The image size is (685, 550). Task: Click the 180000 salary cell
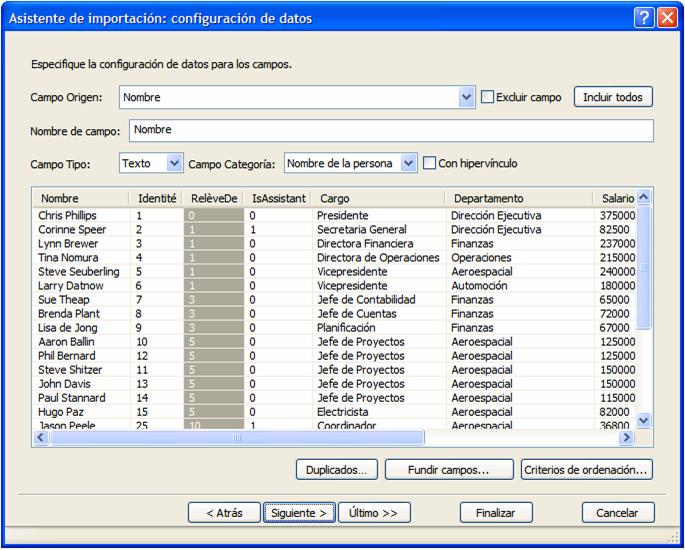[618, 285]
